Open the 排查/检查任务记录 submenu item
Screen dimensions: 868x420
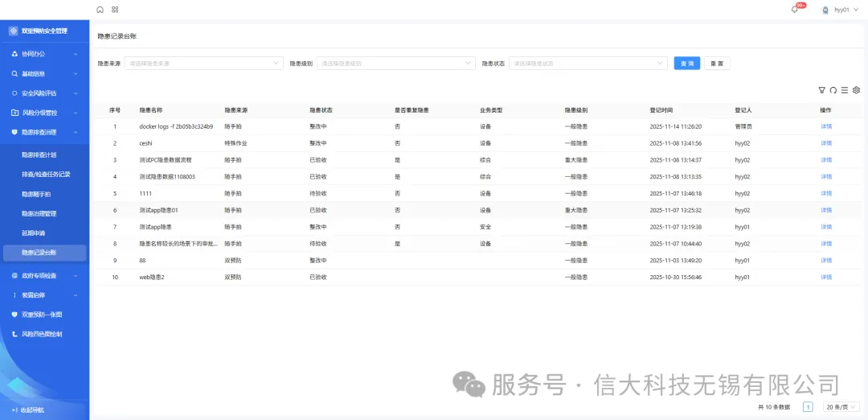pos(46,174)
